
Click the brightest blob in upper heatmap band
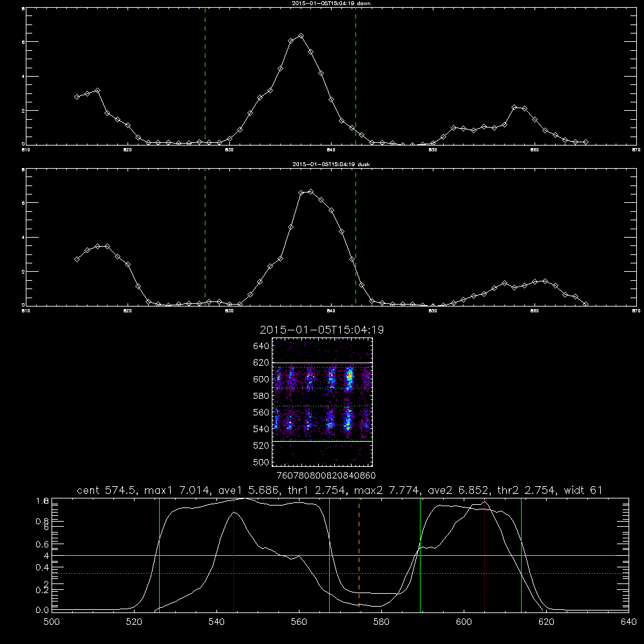point(350,377)
